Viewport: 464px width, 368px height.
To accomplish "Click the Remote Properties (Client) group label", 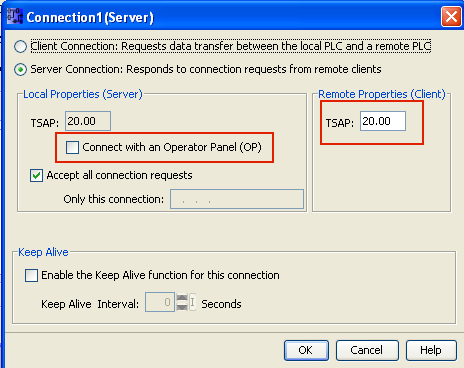I will point(382,94).
